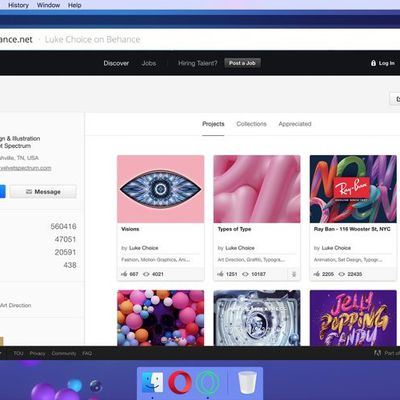Click the badge icon on Types of Type card
The height and width of the screenshot is (400, 400).
294,274
